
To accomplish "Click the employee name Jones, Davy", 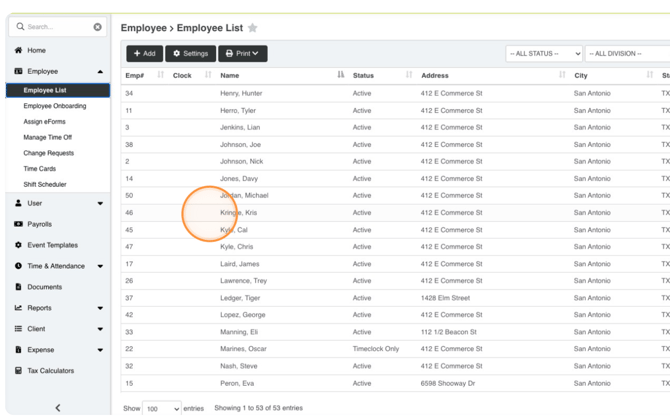I will [x=239, y=179].
